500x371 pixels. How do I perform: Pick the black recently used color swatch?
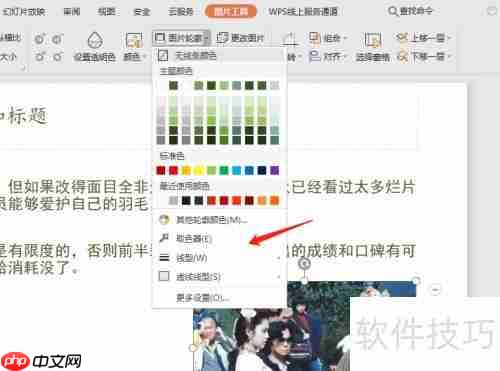[186, 200]
